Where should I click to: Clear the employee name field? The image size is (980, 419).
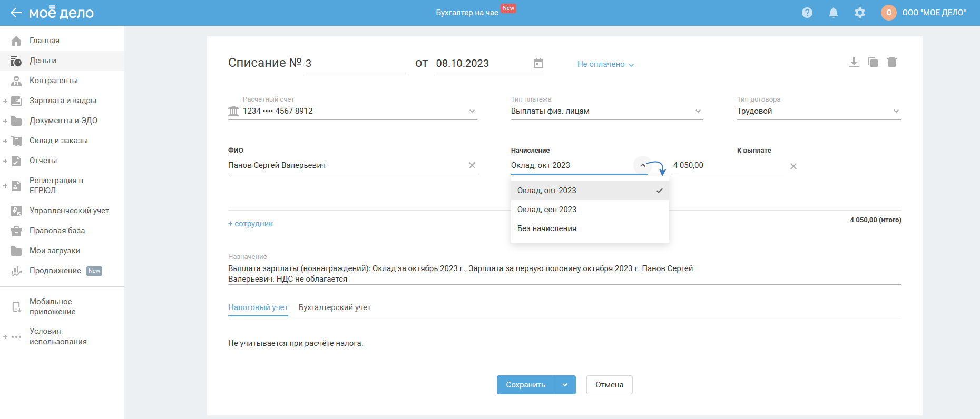(x=472, y=165)
